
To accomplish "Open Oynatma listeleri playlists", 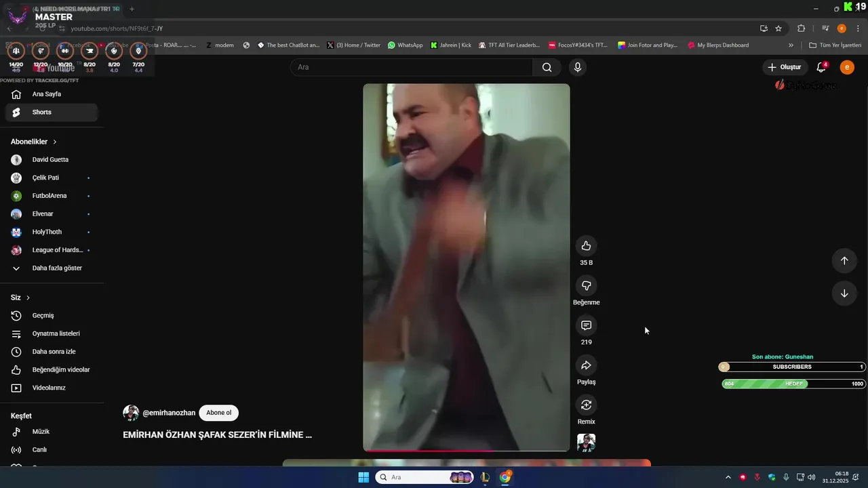I will [x=51, y=333].
